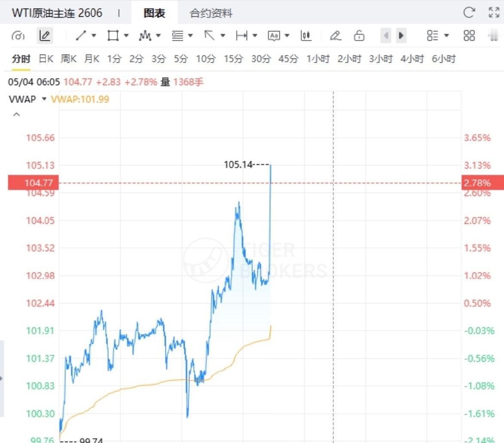Open the range measure tool dropdown
Image resolution: width=504 pixels, height=443 pixels.
[255, 35]
